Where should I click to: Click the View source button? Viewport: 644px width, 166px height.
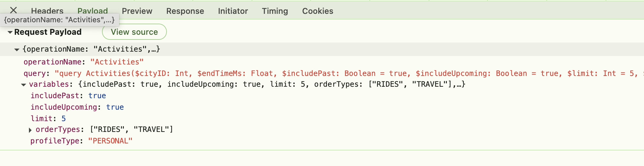click(134, 32)
